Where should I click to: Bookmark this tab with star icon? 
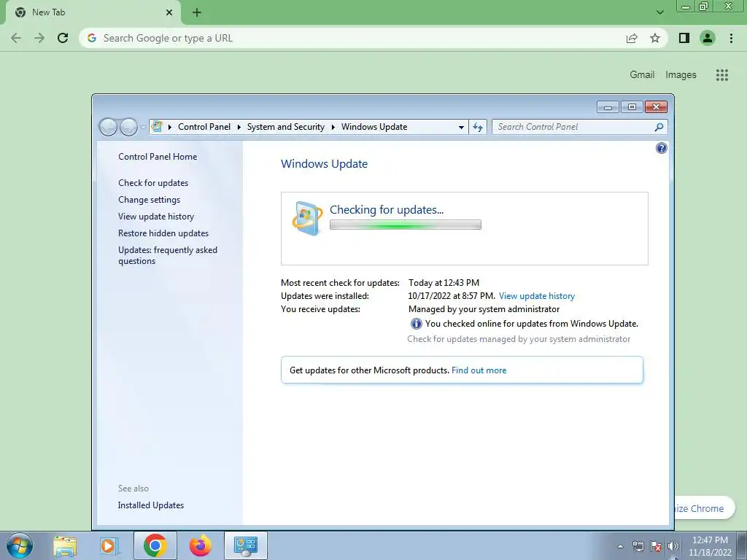coord(655,38)
